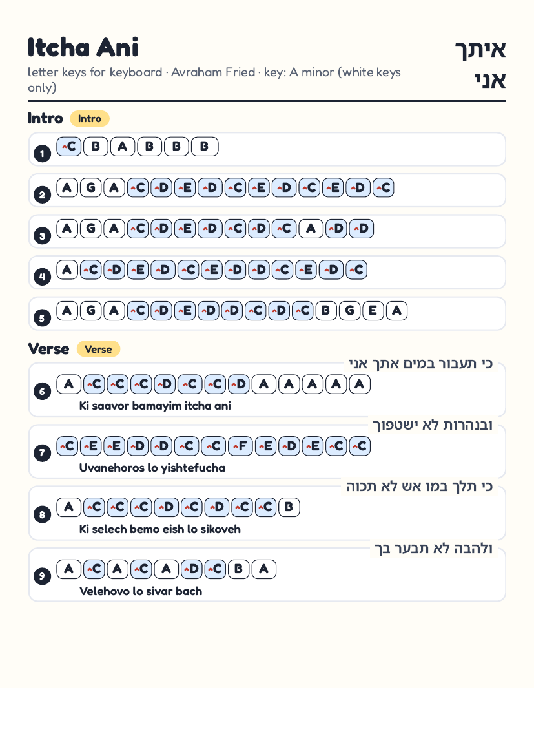Screen dimensions: 534x756
Task: Click the E note near end of line 5
Action: pyautogui.click(x=373, y=311)
